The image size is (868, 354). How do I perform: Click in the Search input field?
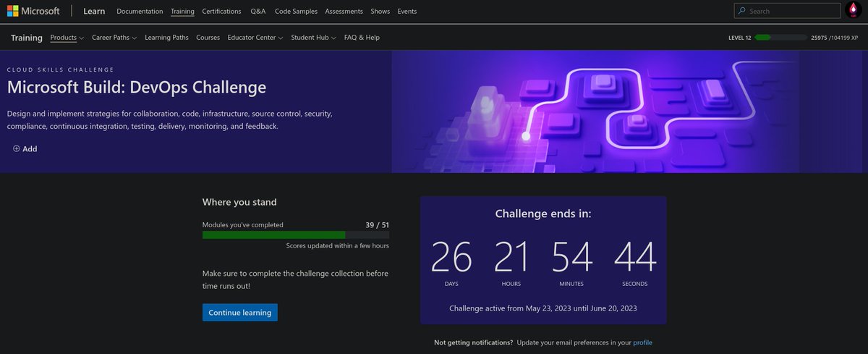click(786, 11)
